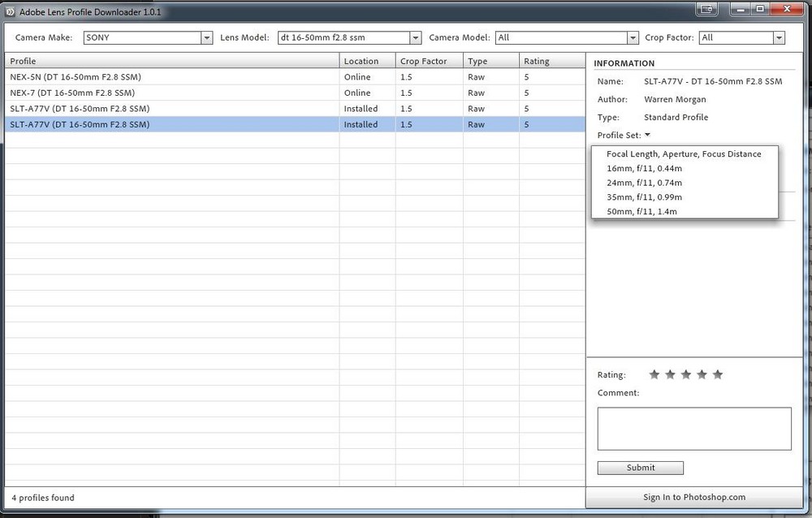Click the fifth rating star
This screenshot has width=812, height=518.
click(718, 374)
